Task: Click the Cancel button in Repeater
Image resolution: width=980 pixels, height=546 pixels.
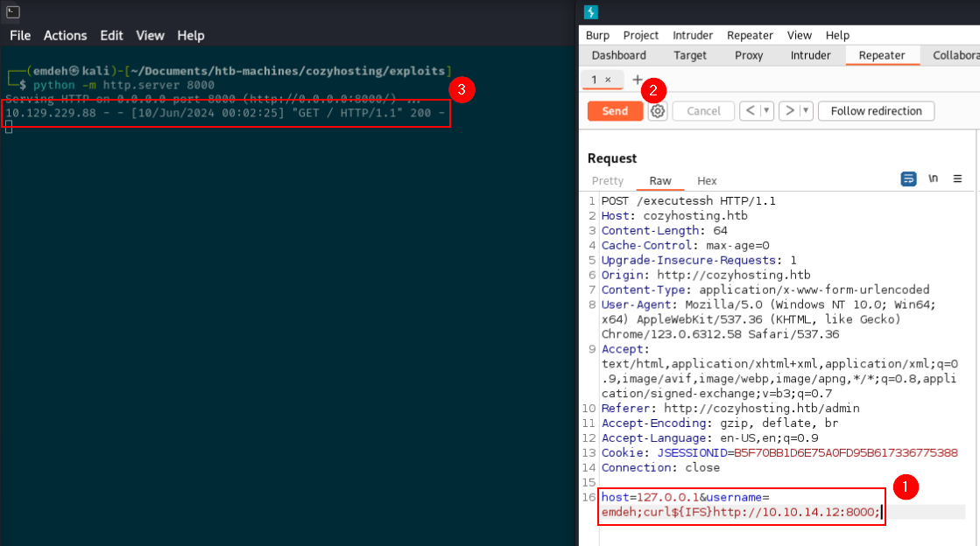Action: point(703,111)
